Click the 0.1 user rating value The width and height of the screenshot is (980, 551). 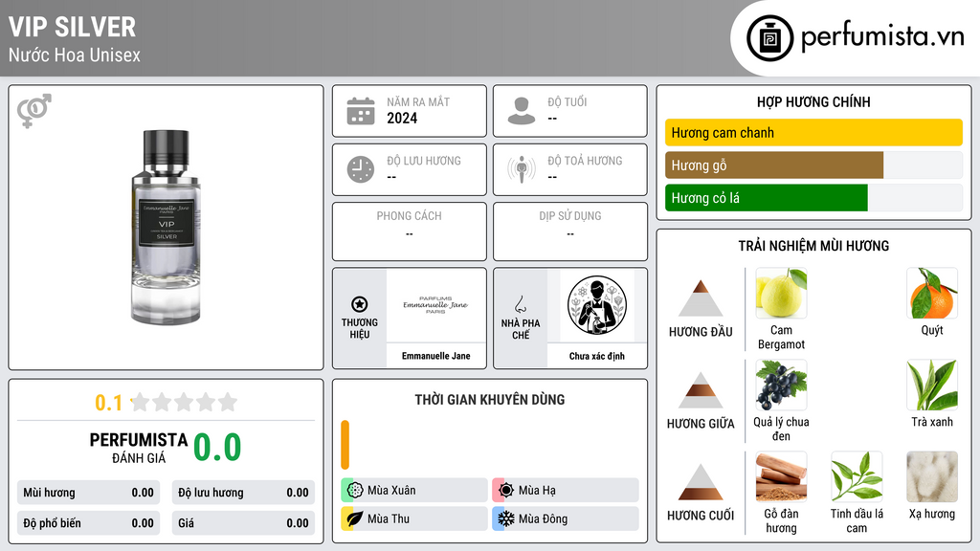pyautogui.click(x=109, y=403)
